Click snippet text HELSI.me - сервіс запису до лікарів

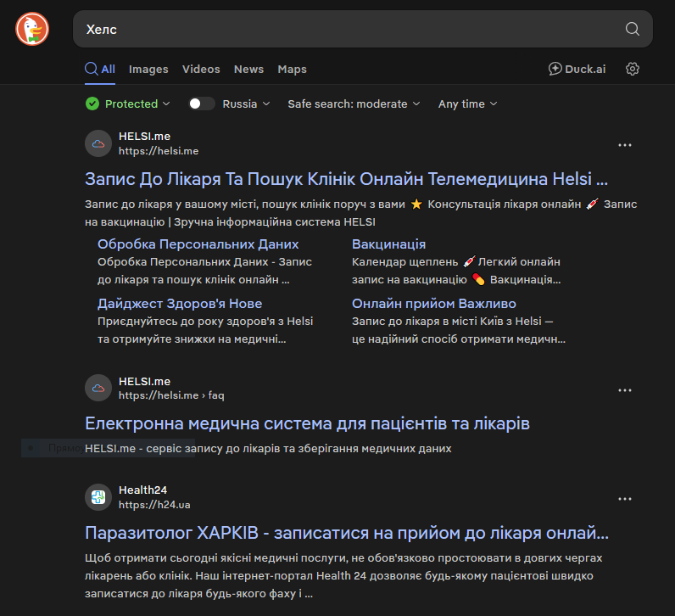(268, 449)
